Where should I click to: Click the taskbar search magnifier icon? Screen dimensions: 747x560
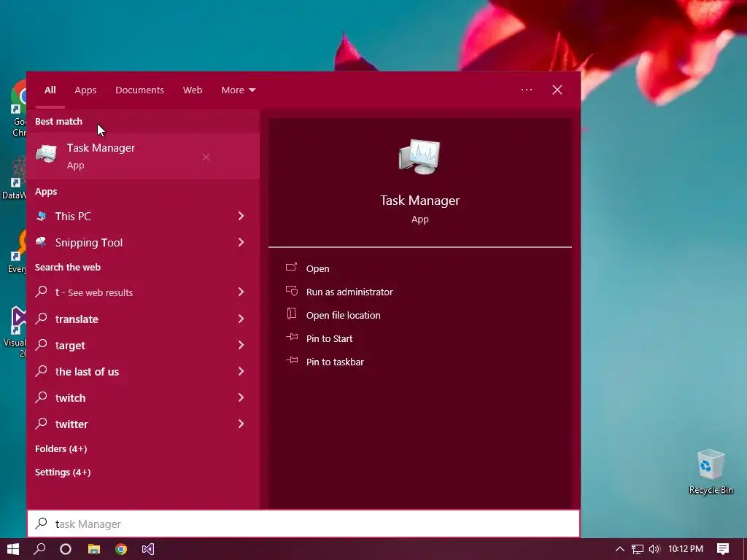(x=40, y=549)
